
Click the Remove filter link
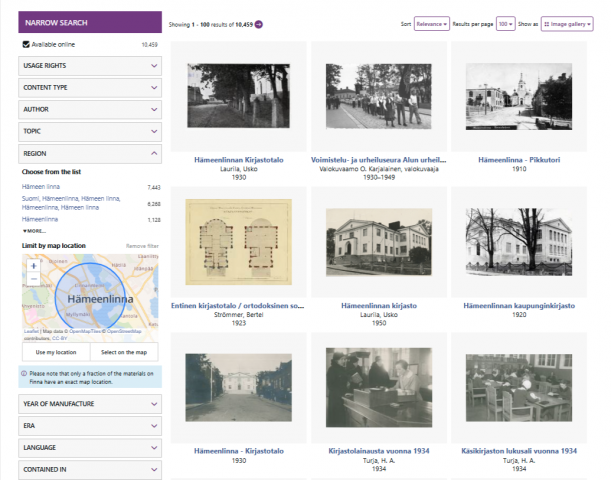click(x=142, y=246)
